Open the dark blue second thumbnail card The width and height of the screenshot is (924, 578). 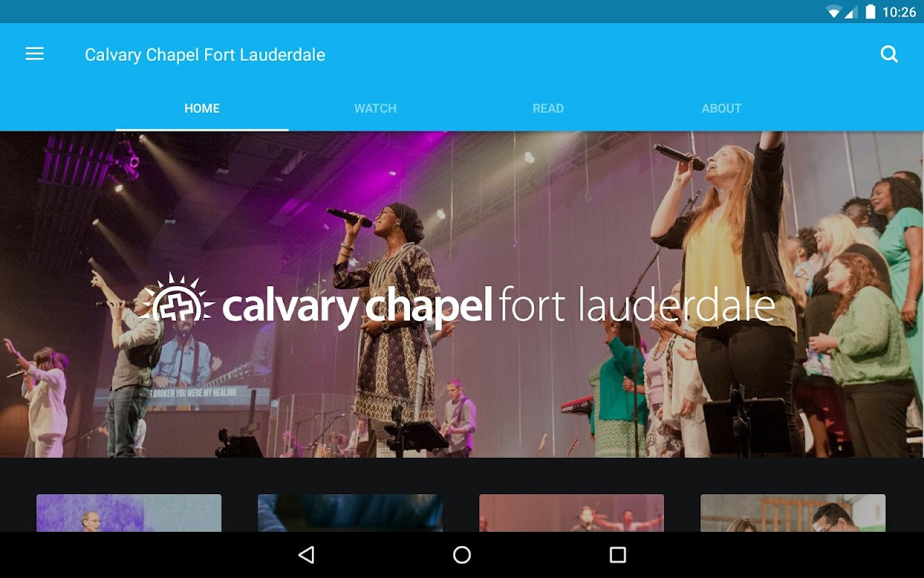tap(350, 513)
